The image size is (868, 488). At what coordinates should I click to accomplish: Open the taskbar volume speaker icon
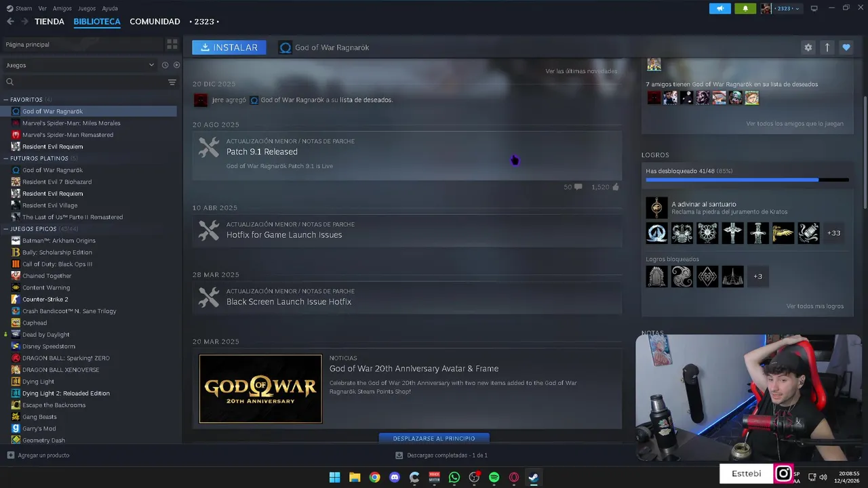tap(823, 477)
